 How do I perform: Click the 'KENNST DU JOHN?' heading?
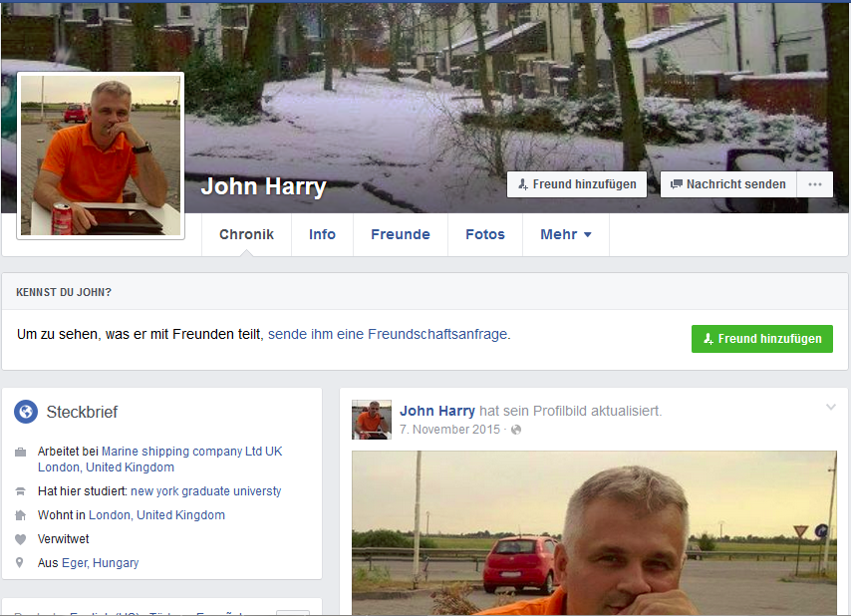coord(64,292)
